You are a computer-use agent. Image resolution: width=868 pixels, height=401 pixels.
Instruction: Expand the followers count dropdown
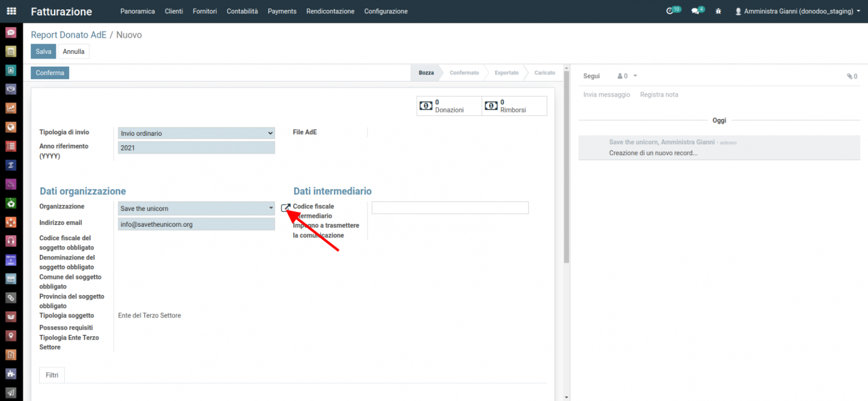[627, 76]
